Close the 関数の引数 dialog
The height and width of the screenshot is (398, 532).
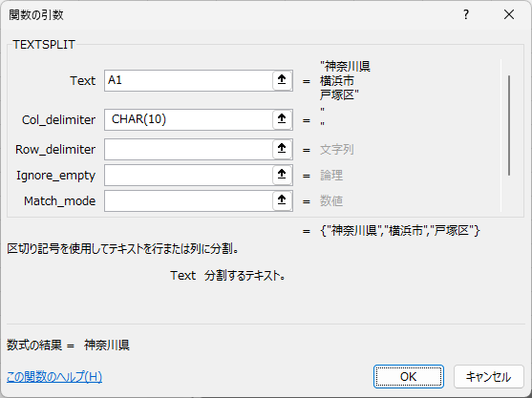(509, 14)
